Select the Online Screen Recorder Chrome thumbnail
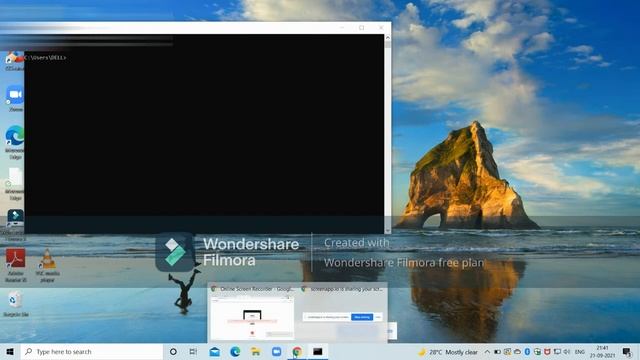This screenshot has height=360, width=640. coord(252,312)
